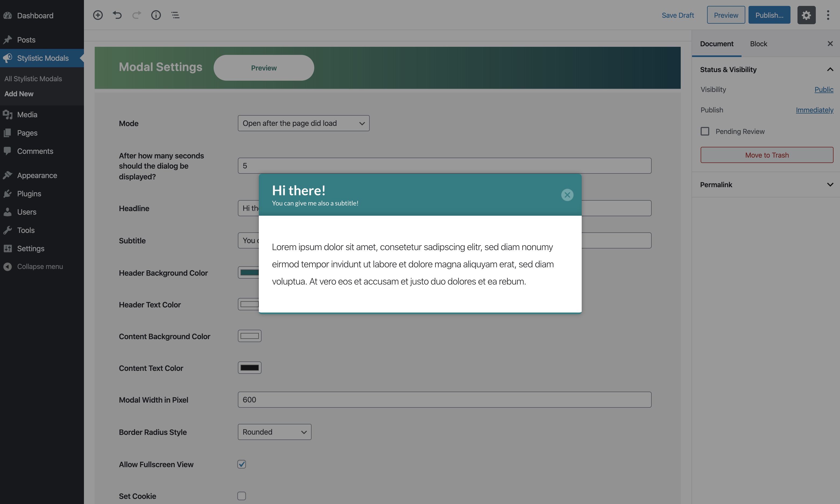
Task: Click the Settings sliders icon
Action: [x=8, y=249]
